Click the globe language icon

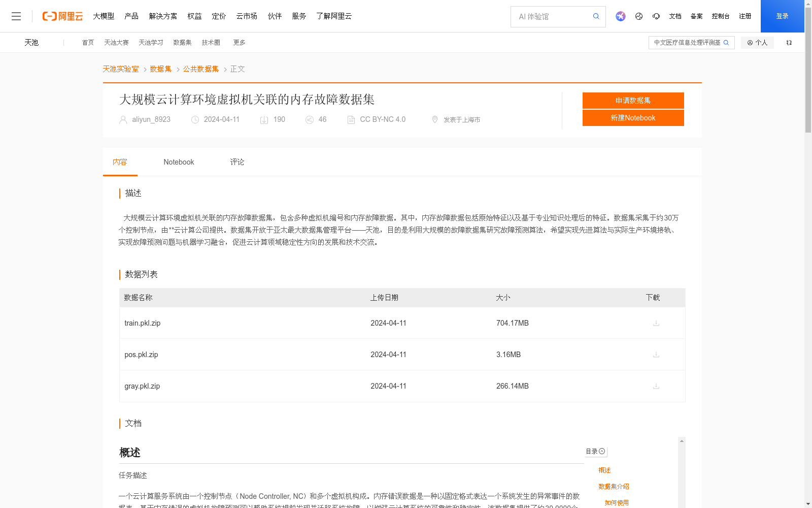pyautogui.click(x=639, y=16)
